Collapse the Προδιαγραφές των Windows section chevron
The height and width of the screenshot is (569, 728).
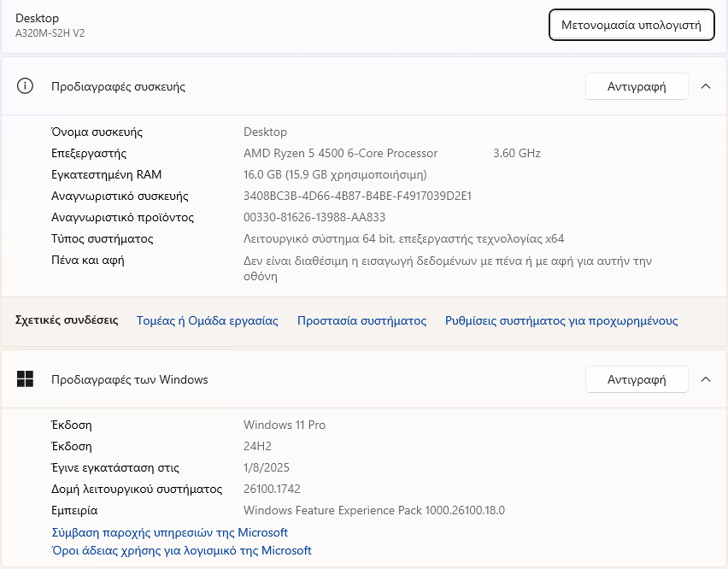[706, 379]
